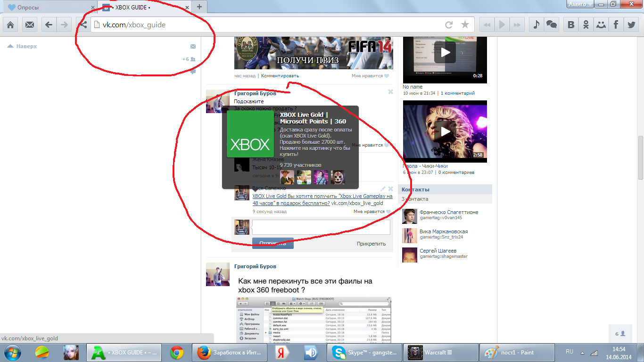
Task: Open Франческо Спагеттионе contact profile
Action: pyautogui.click(x=449, y=212)
